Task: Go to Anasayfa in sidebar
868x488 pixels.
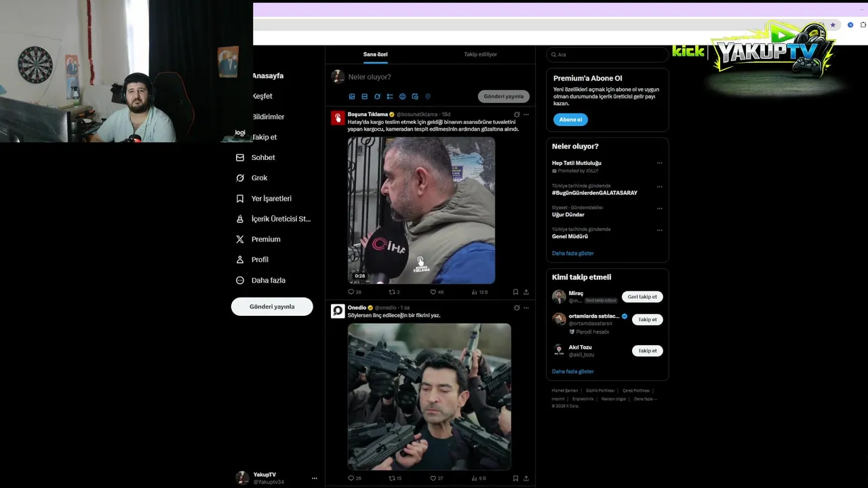Action: coord(268,76)
